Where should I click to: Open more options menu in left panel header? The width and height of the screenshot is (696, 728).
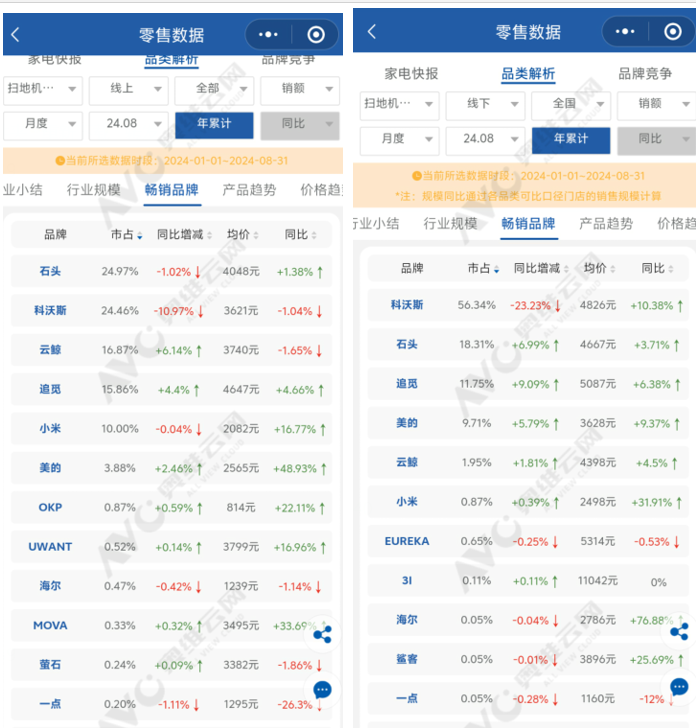[268, 34]
